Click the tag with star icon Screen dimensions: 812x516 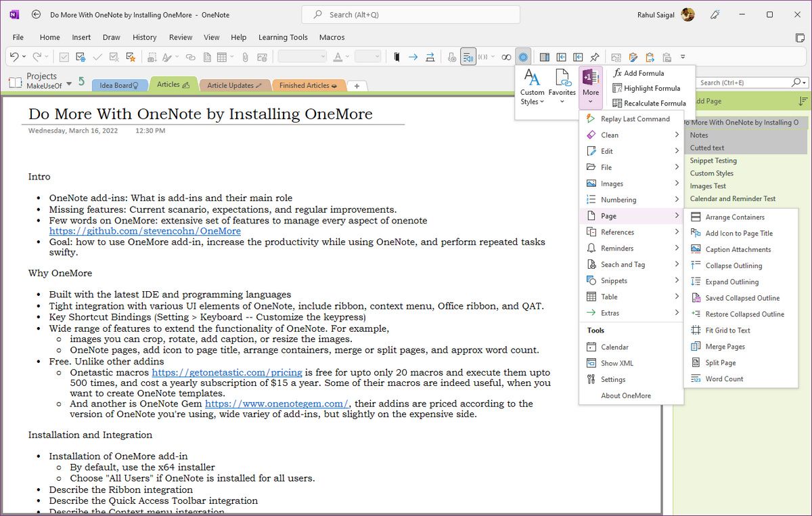pos(131,58)
